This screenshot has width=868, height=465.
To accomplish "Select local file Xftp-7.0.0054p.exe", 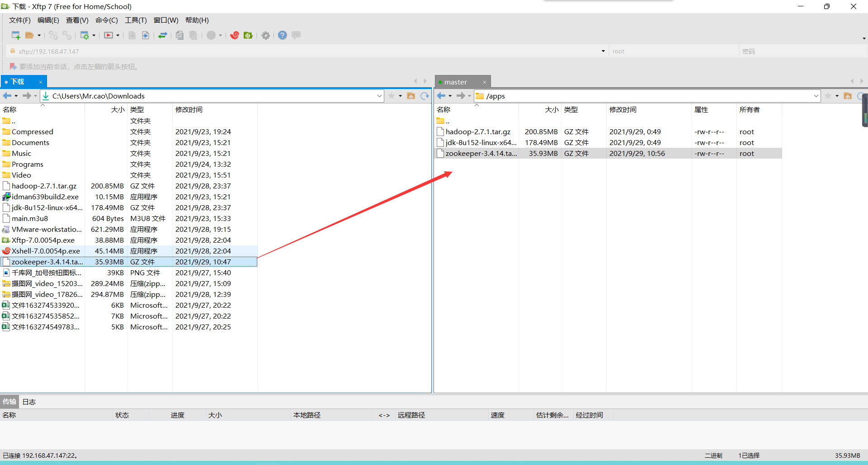I will [x=129, y=240].
